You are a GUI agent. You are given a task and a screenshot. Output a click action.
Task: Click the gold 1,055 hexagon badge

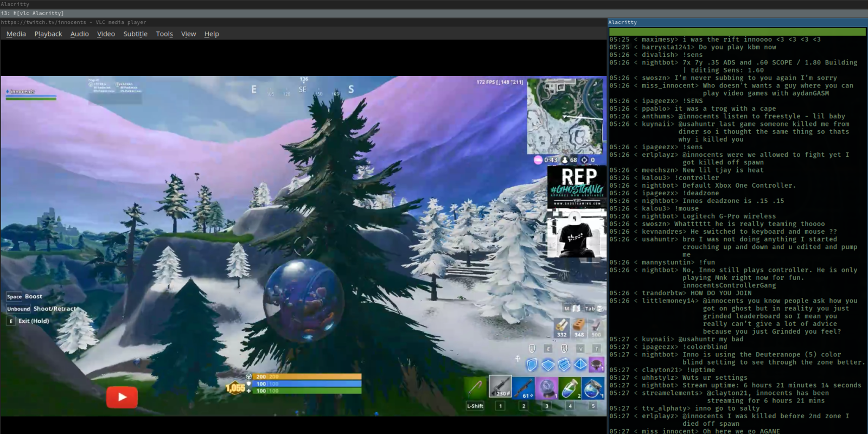coord(235,388)
